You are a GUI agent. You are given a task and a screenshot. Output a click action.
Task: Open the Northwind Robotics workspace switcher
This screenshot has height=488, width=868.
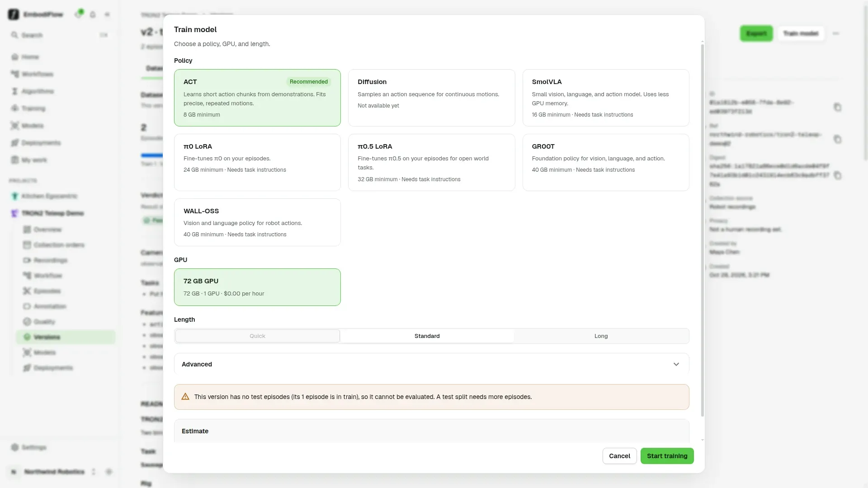(x=54, y=472)
